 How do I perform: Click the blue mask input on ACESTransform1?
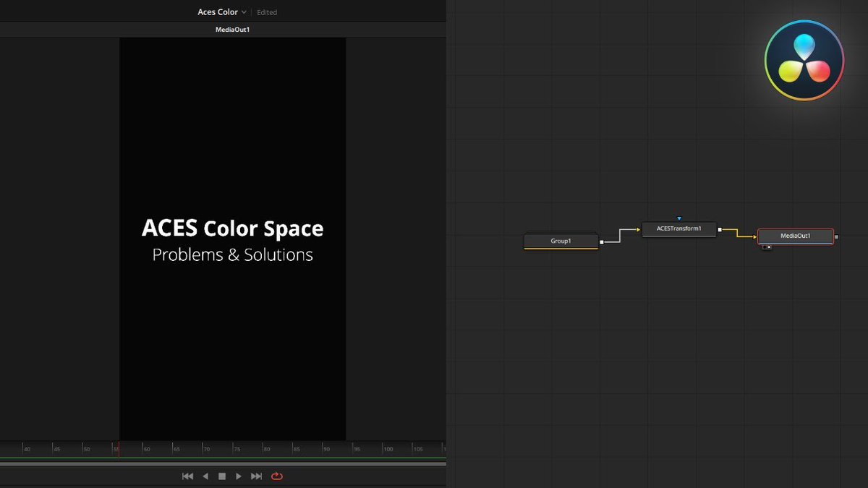[679, 218]
